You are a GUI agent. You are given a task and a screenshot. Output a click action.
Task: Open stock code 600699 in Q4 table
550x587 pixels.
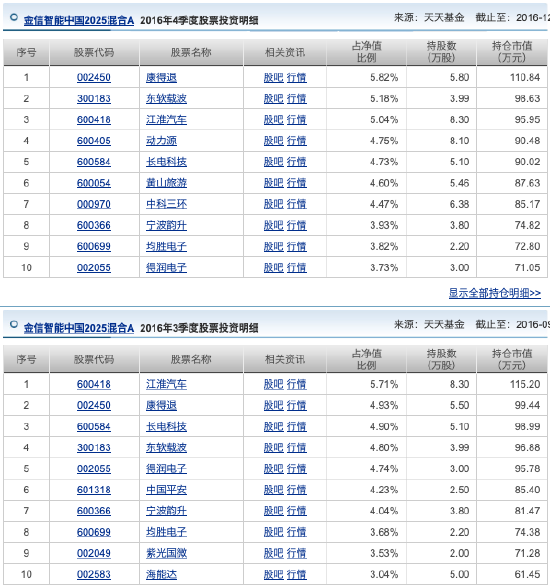(x=94, y=246)
